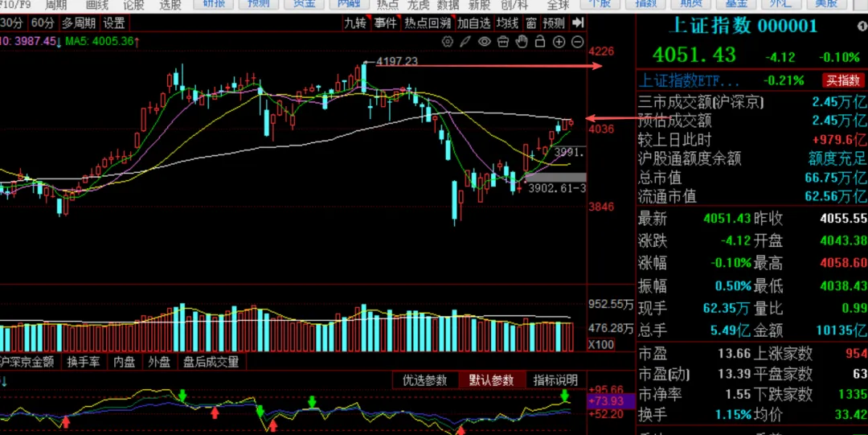Image resolution: width=868 pixels, height=435 pixels.
Task: Select the 换手率 tab
Action: click(84, 362)
